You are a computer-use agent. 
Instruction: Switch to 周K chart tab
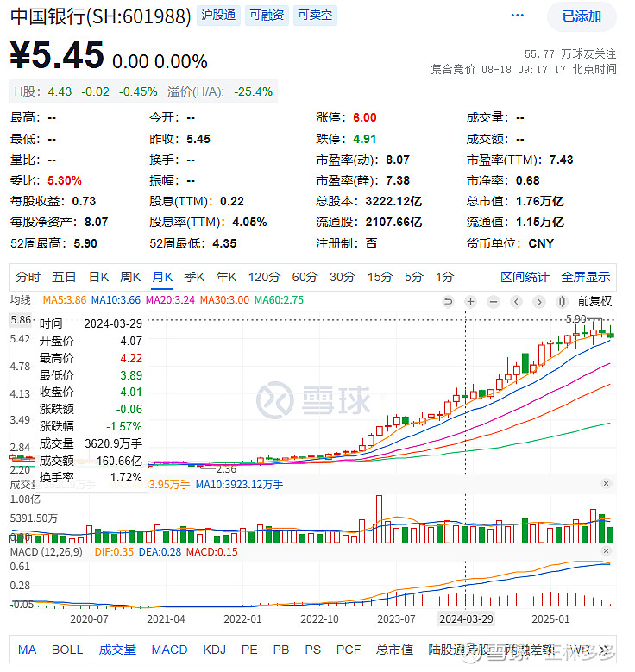(130, 277)
